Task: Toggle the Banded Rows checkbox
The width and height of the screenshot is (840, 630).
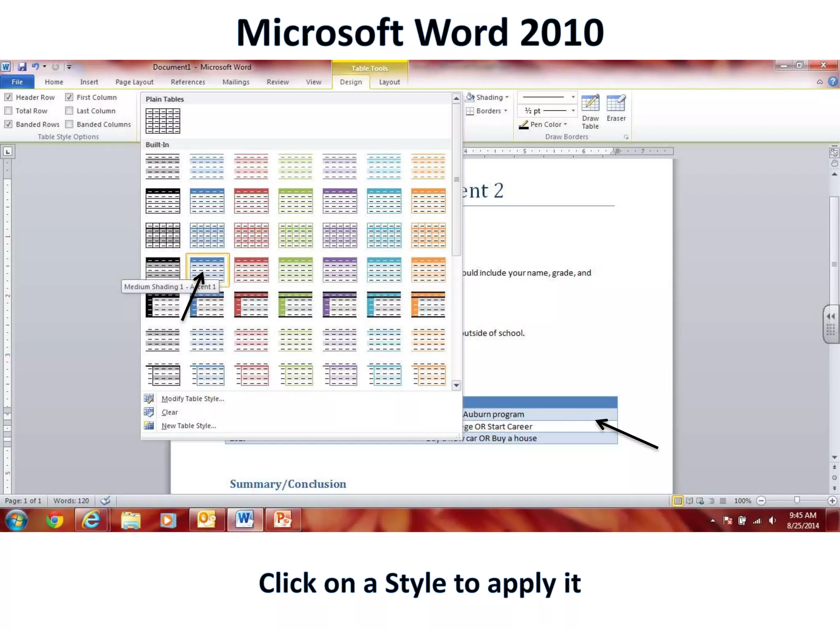Action: pos(8,124)
